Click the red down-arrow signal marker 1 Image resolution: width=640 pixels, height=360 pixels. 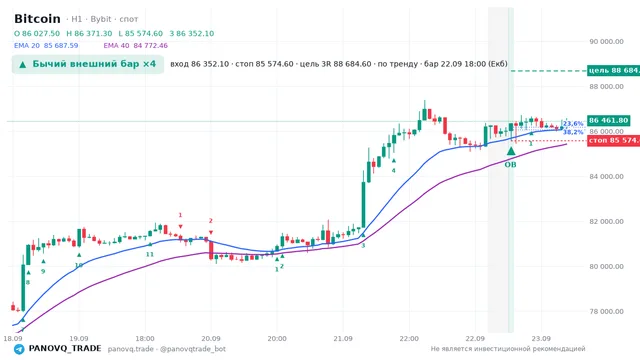pos(180,226)
